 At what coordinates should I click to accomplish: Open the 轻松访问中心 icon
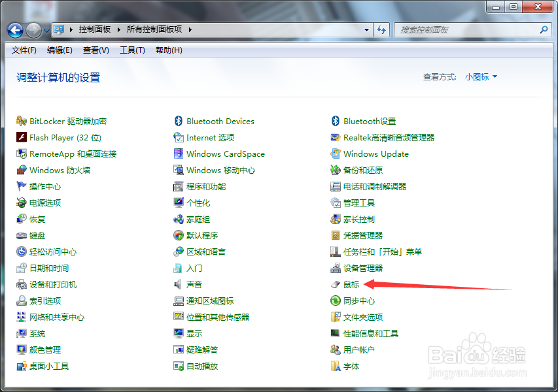[22, 252]
